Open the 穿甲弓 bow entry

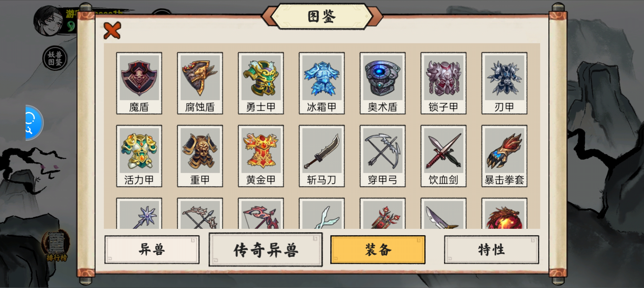383,156
